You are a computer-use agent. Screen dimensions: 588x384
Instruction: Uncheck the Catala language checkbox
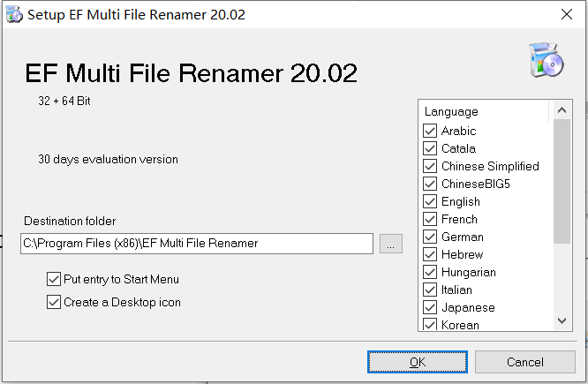point(430,148)
